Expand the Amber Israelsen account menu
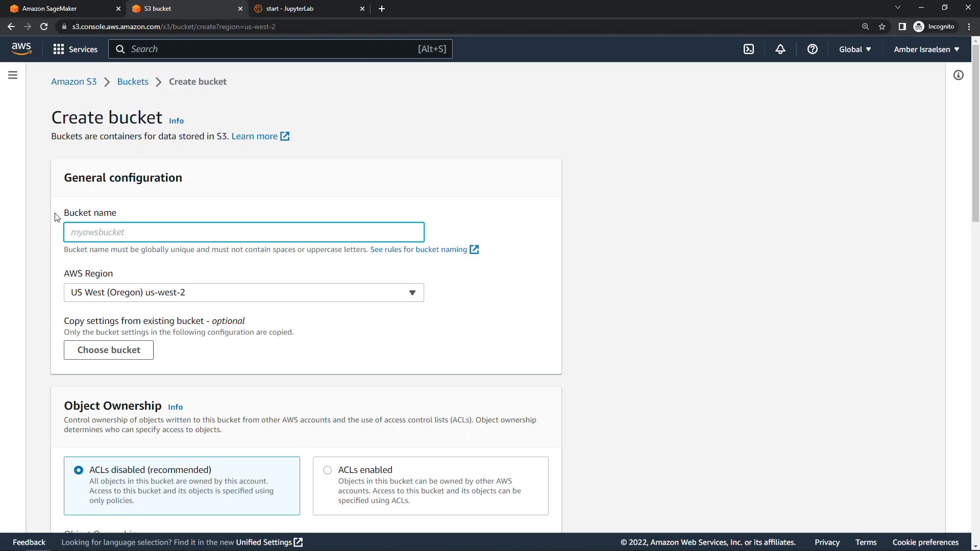Viewport: 980px width, 551px height. (926, 49)
